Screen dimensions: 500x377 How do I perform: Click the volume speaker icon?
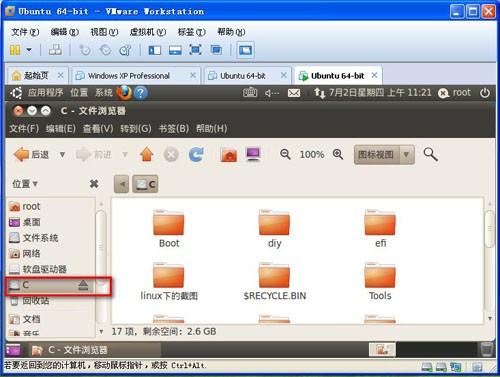(272, 93)
